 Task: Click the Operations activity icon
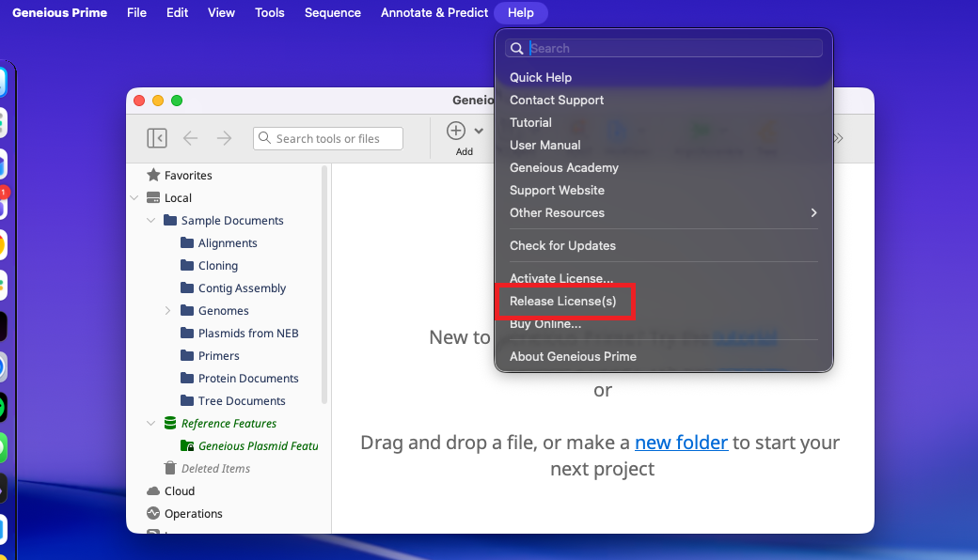click(x=152, y=513)
